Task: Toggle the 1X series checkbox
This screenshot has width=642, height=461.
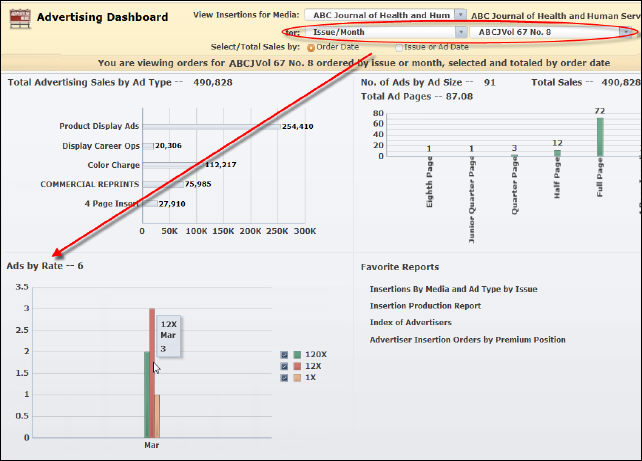Action: (x=287, y=378)
